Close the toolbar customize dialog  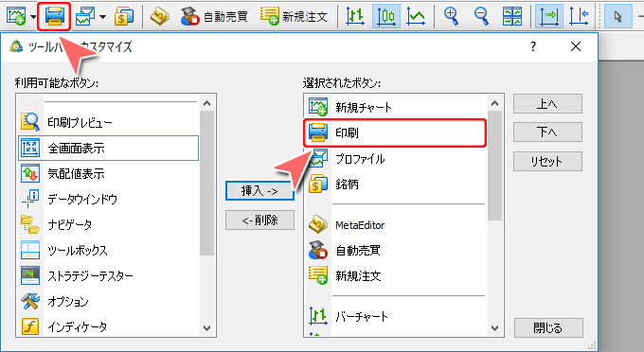pos(576,46)
